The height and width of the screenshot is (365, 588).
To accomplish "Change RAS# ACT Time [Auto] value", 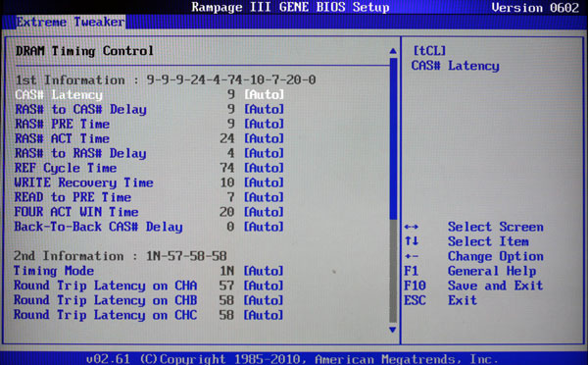I will tap(264, 138).
